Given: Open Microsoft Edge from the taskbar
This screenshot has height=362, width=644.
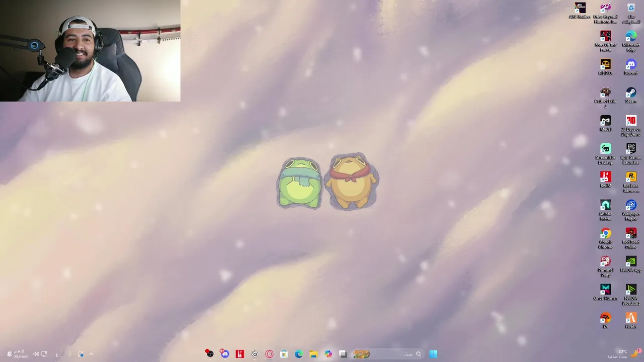Looking at the screenshot, I should [298, 354].
